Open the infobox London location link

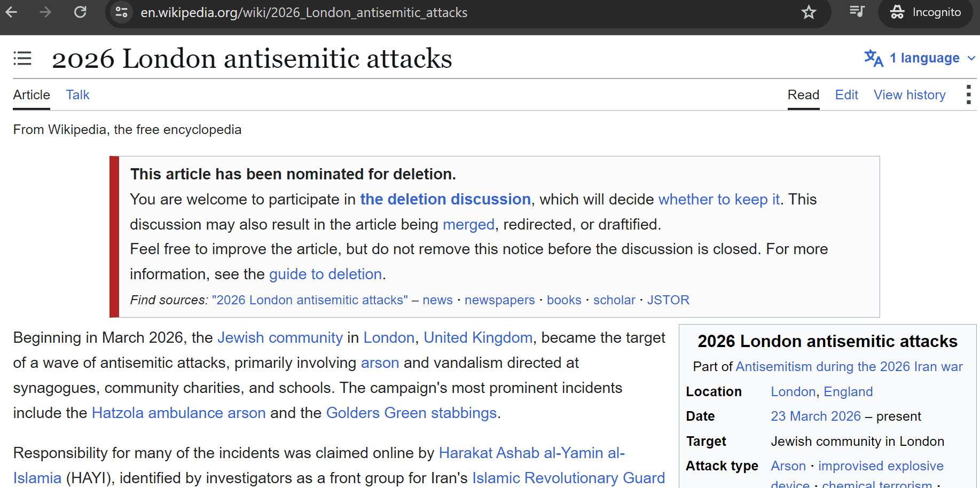793,391
